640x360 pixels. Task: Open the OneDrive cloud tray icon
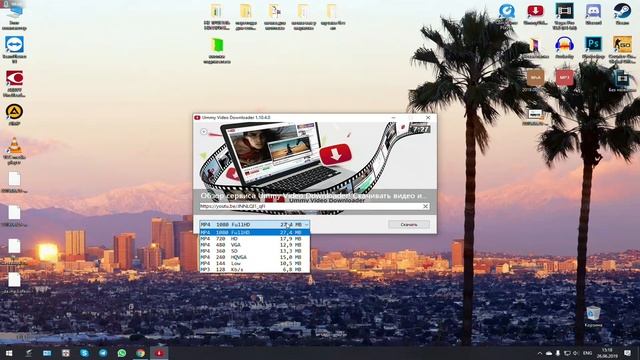tap(549, 353)
